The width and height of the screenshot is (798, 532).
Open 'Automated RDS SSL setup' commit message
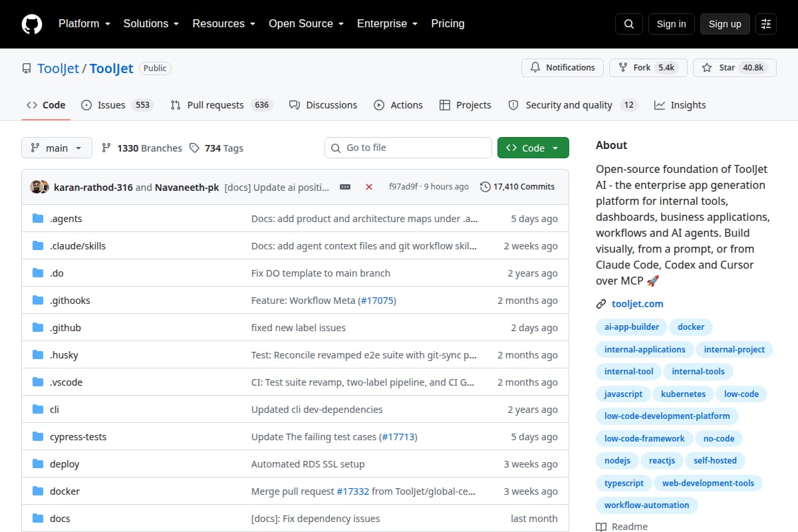pos(308,464)
